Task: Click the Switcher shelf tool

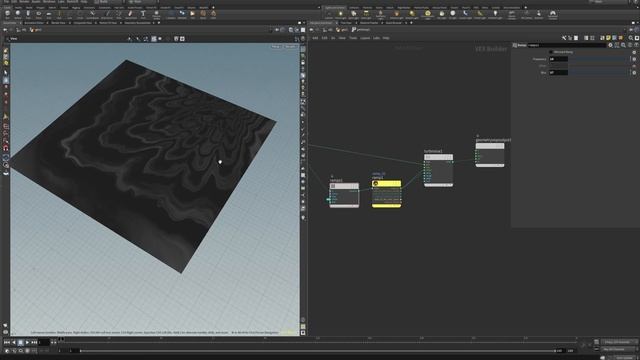Action: [539, 15]
